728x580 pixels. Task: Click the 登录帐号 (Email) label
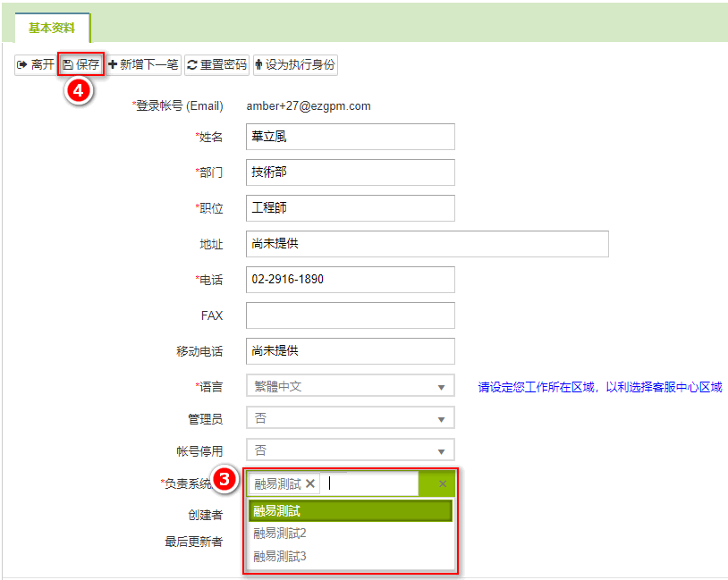click(178, 106)
